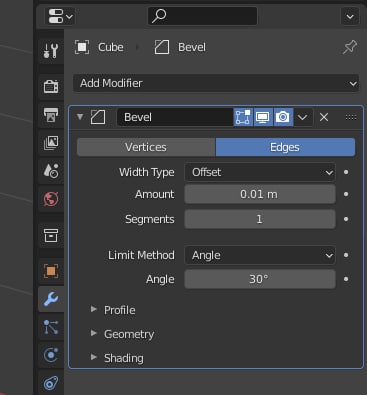Animate Segments property using its dot

point(346,219)
